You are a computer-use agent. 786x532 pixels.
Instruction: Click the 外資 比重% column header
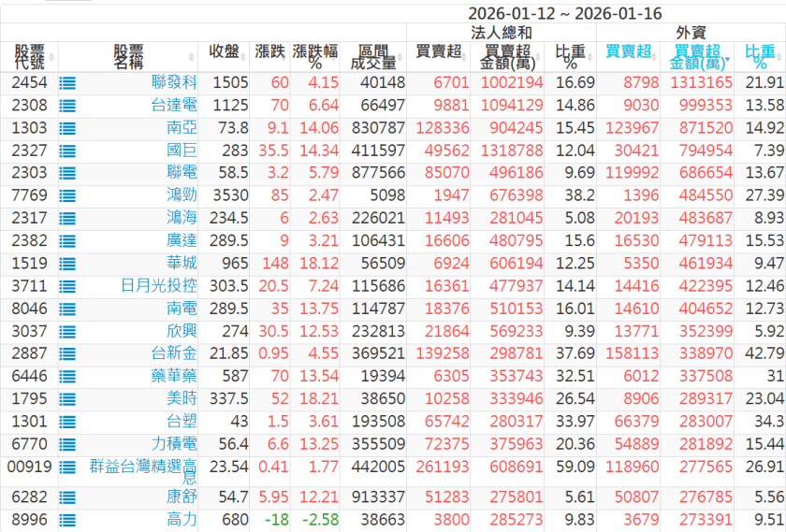(x=759, y=56)
